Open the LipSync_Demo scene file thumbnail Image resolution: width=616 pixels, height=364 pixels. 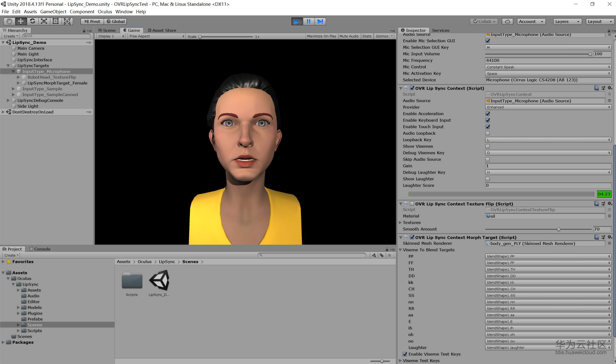point(159,281)
